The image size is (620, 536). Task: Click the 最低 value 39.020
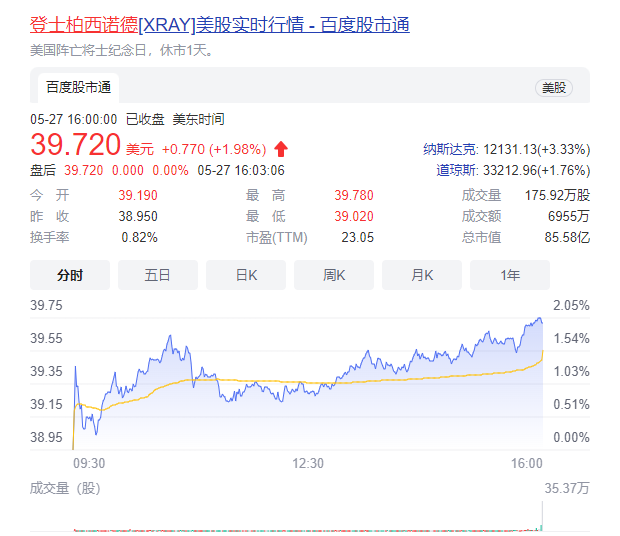coord(354,216)
